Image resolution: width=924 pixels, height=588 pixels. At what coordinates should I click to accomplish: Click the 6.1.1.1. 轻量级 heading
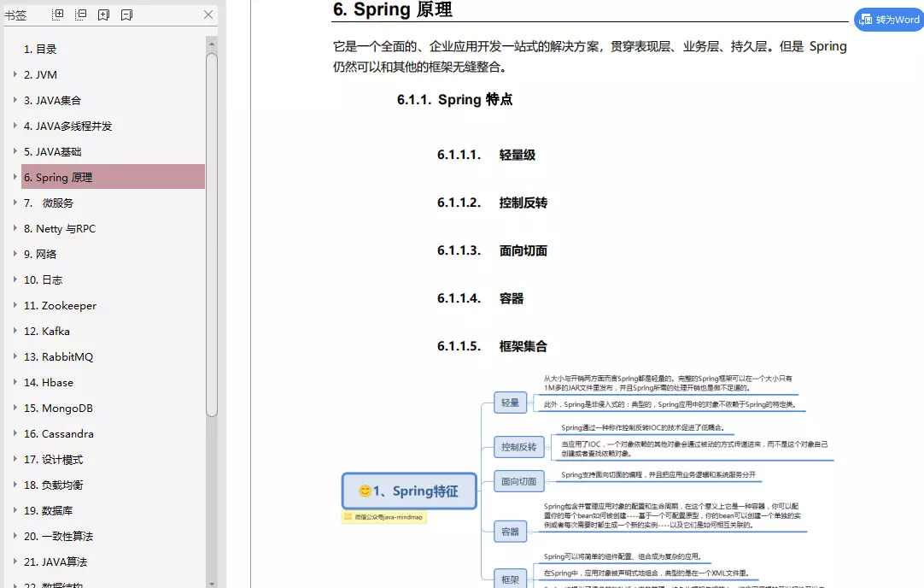(486, 155)
